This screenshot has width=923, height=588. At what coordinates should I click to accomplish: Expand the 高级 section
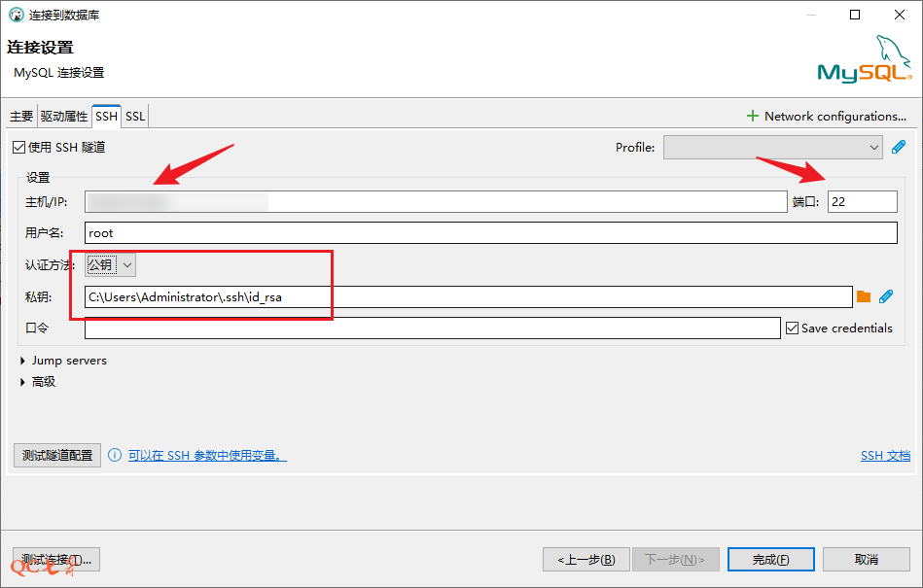[22, 382]
